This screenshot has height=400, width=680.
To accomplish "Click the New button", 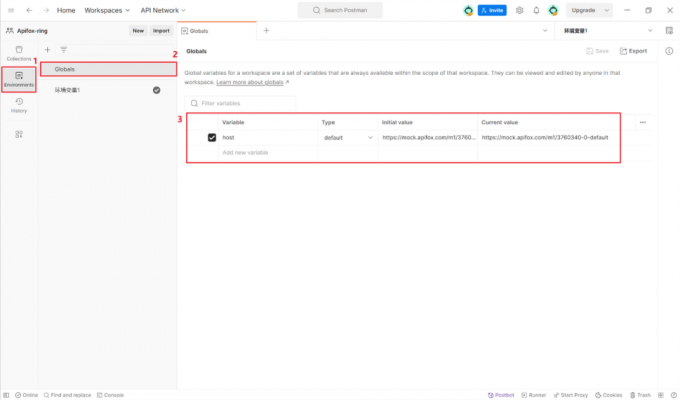I will 138,31.
